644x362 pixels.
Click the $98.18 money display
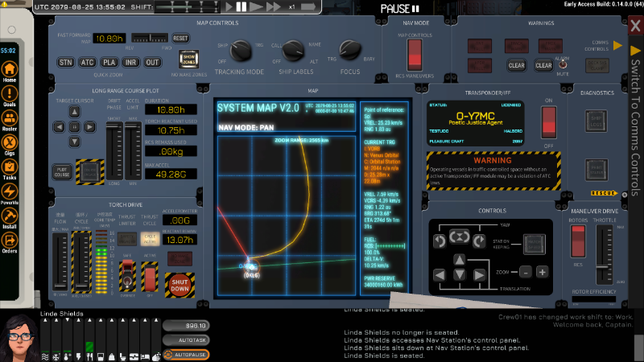186,326
